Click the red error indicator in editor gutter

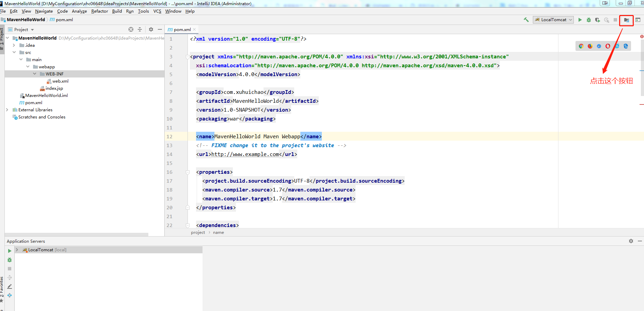coord(642,37)
